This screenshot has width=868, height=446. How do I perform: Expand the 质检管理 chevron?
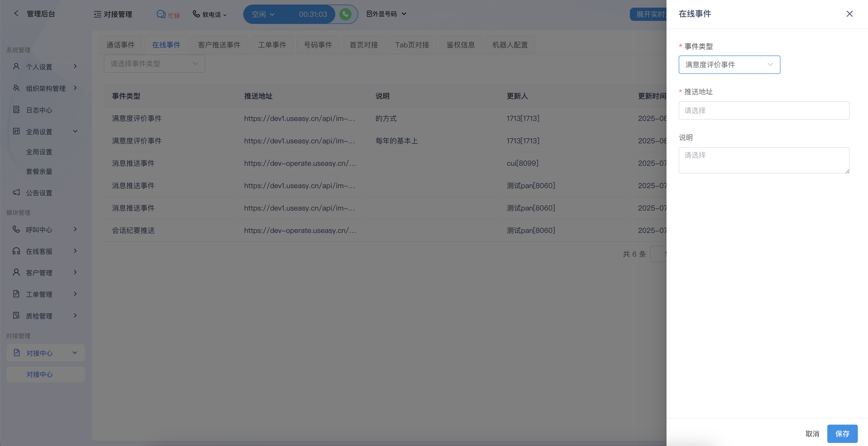(75, 315)
